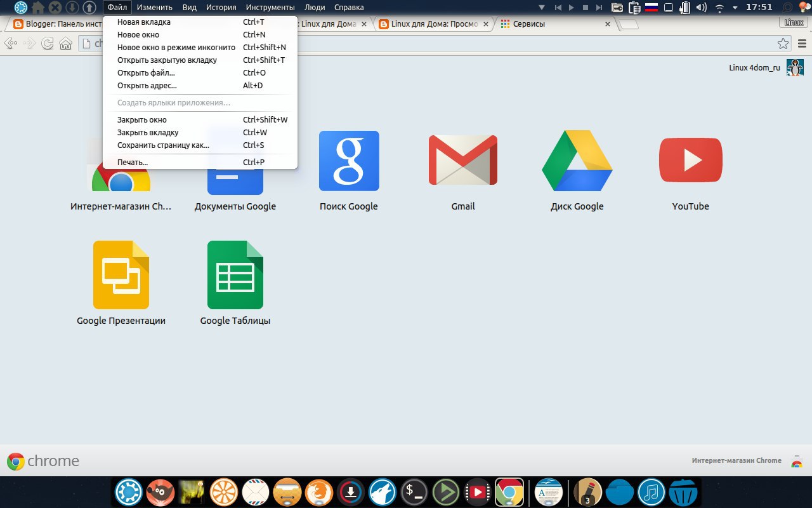Open the 'Вид' menu
The image size is (812, 508).
pos(189,8)
